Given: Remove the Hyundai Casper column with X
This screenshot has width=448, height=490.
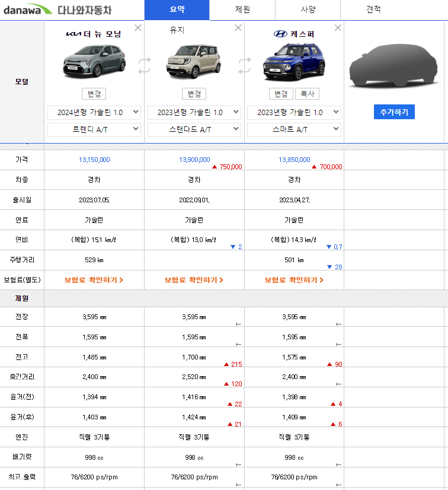Looking at the screenshot, I should (338, 28).
